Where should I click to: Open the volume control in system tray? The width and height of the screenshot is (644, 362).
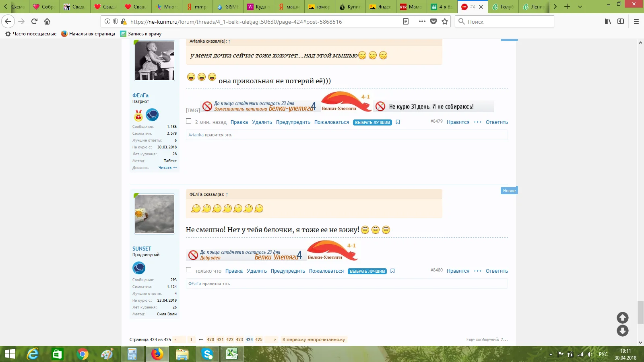(x=590, y=354)
